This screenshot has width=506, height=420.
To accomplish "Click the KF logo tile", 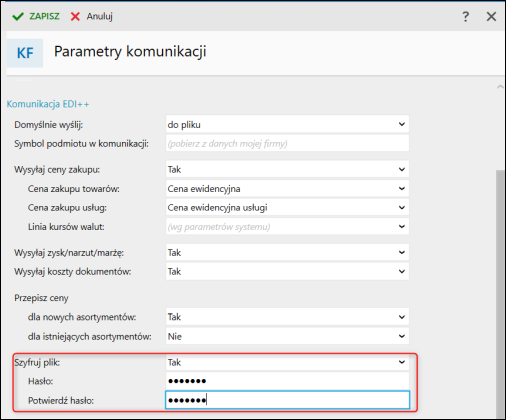I will 25,53.
